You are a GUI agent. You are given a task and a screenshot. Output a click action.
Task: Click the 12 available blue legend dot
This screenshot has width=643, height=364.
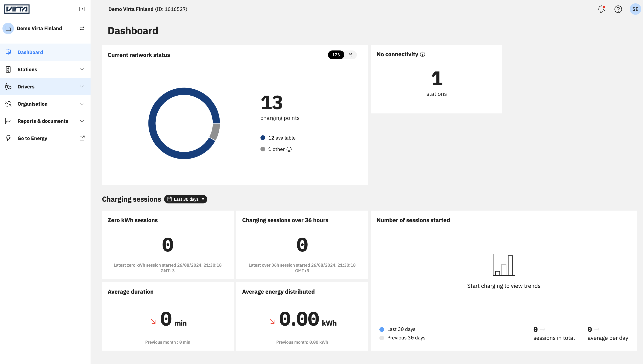262,138
